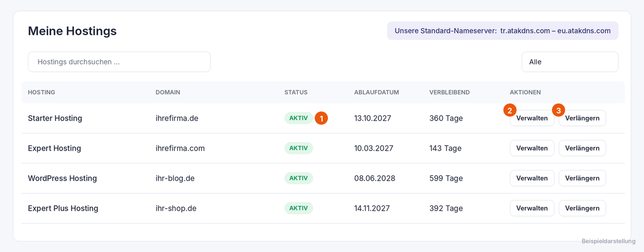The image size is (644, 252).
Task: Select the ihrefirma.de domain entry
Action: pos(177,118)
